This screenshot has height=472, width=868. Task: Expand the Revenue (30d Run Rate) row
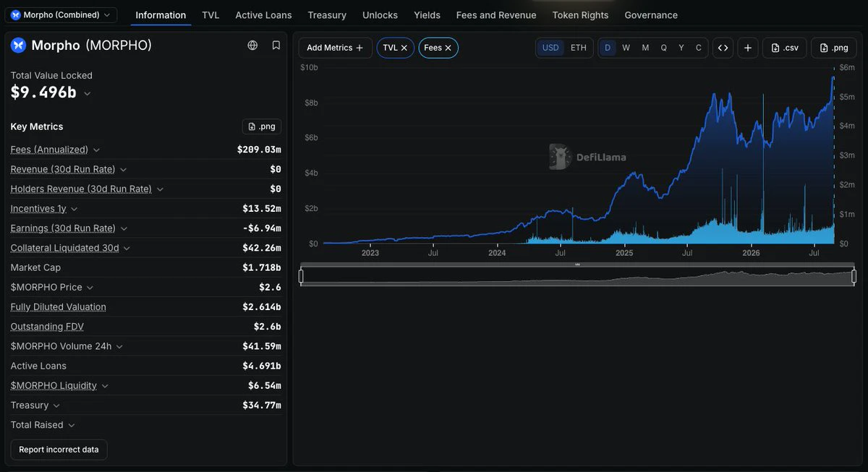pos(124,169)
